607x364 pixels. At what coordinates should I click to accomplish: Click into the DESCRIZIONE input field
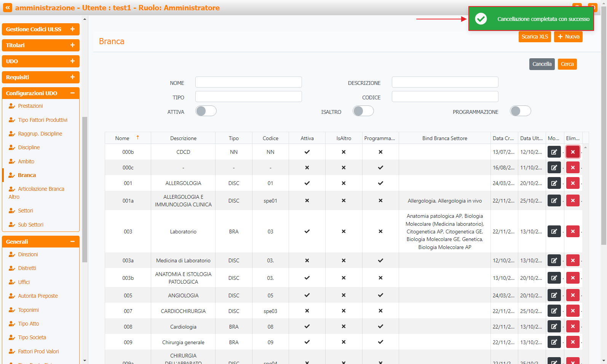tap(445, 82)
